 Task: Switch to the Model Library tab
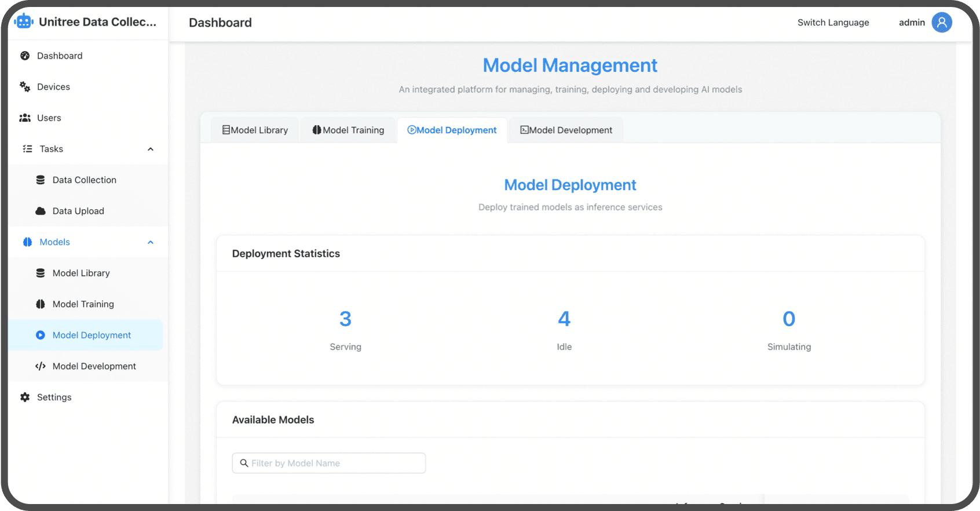[x=255, y=130]
